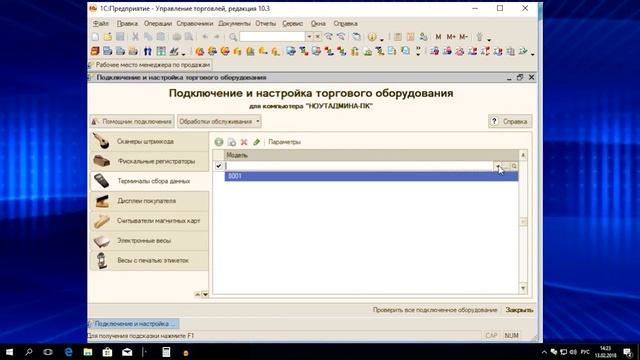Click the Open file toolbar icon
Screen dimensions: 640x360
click(108, 37)
